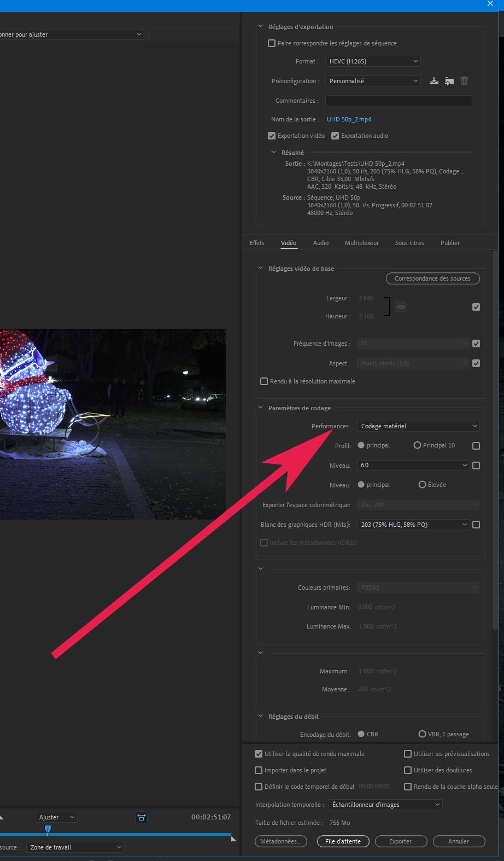
Task: Toggle 'Utiliser la qualité de rendu maximale'
Action: click(259, 754)
